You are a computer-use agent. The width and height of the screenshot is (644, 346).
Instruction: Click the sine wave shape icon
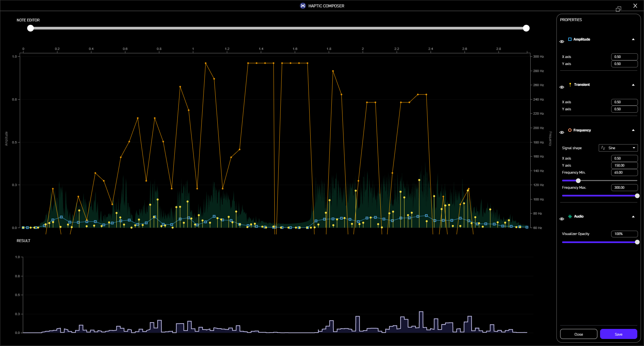tap(603, 148)
